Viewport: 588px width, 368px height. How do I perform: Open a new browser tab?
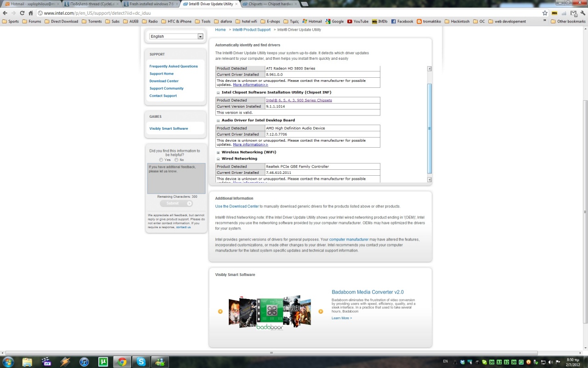305,4
